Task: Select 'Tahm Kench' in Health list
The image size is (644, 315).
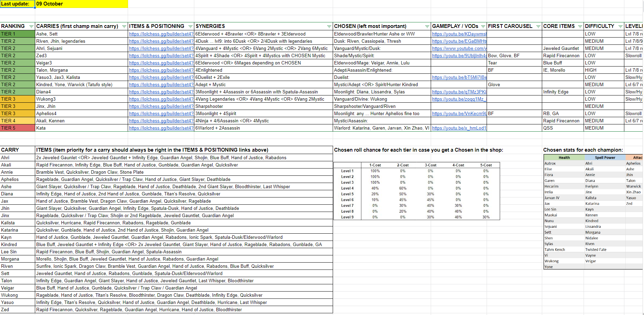Action: tap(555, 250)
